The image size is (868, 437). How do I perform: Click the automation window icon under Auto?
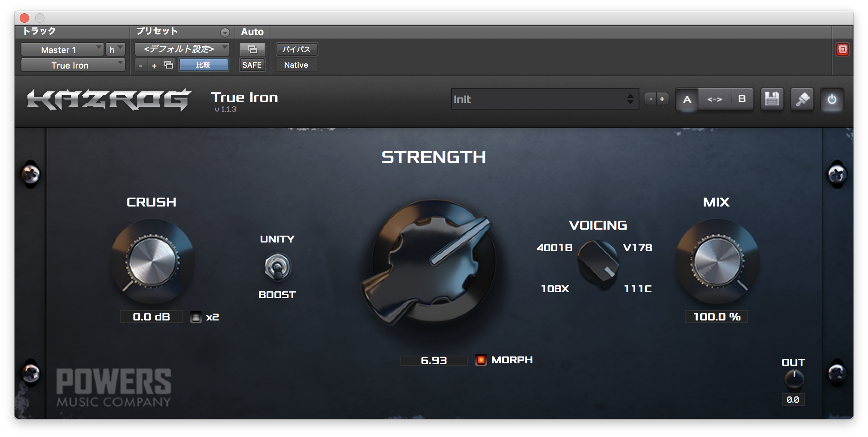pos(252,49)
